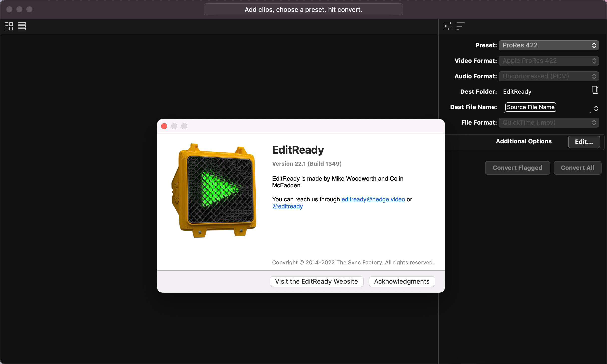Click the Version 22.1 (Build 1349) text
The width and height of the screenshot is (607, 364).
[307, 164]
